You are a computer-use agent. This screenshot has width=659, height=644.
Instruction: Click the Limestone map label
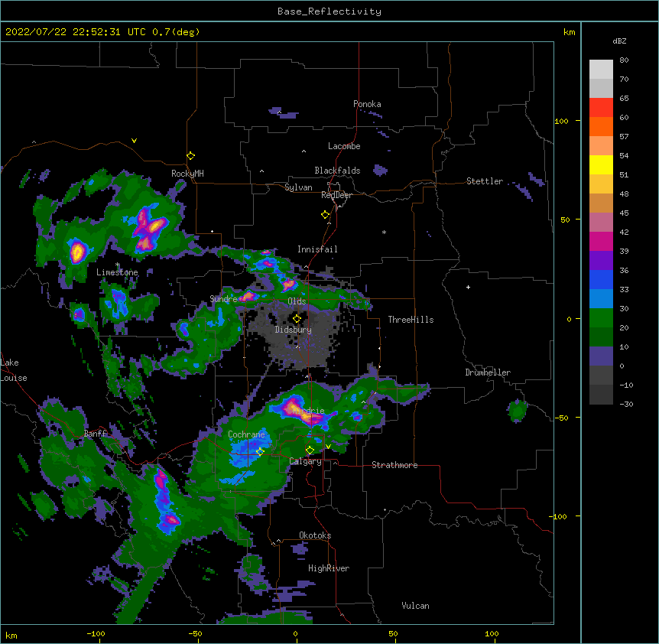pyautogui.click(x=117, y=272)
